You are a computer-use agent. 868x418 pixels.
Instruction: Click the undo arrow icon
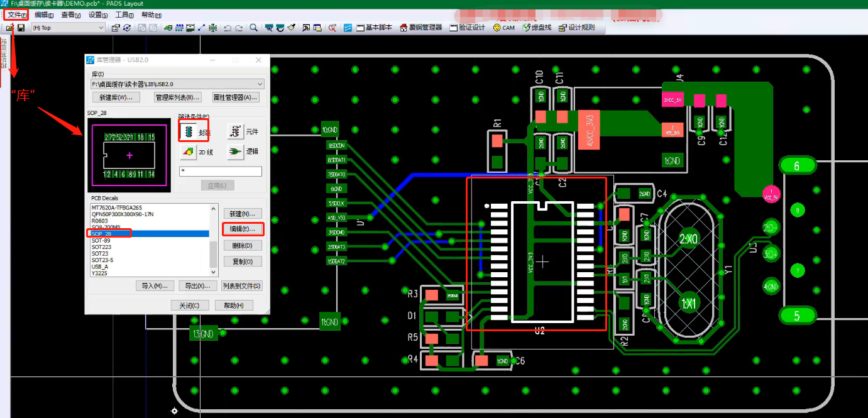[228, 28]
